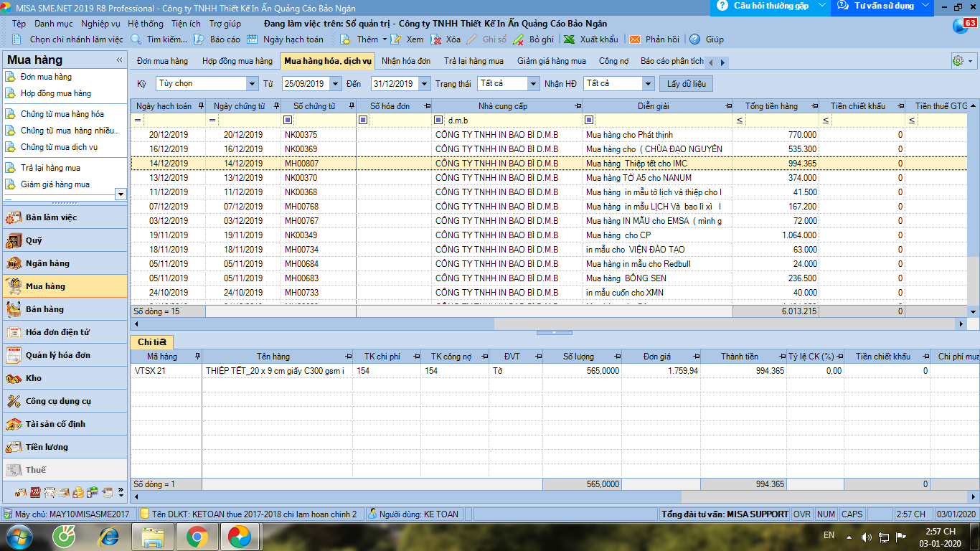This screenshot has width=980, height=551.
Task: Click the Xuất khẩu Excel export icon
Action: [x=569, y=39]
